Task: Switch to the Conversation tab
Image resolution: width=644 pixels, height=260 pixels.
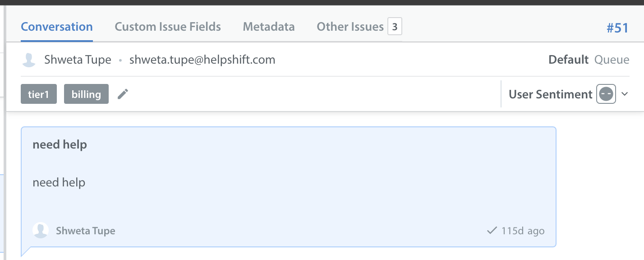Action: [57, 27]
